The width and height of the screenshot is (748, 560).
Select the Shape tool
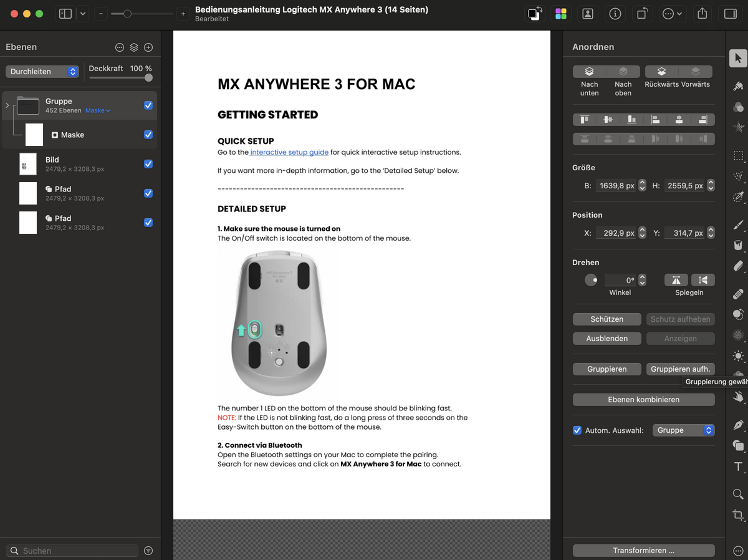coord(738,445)
